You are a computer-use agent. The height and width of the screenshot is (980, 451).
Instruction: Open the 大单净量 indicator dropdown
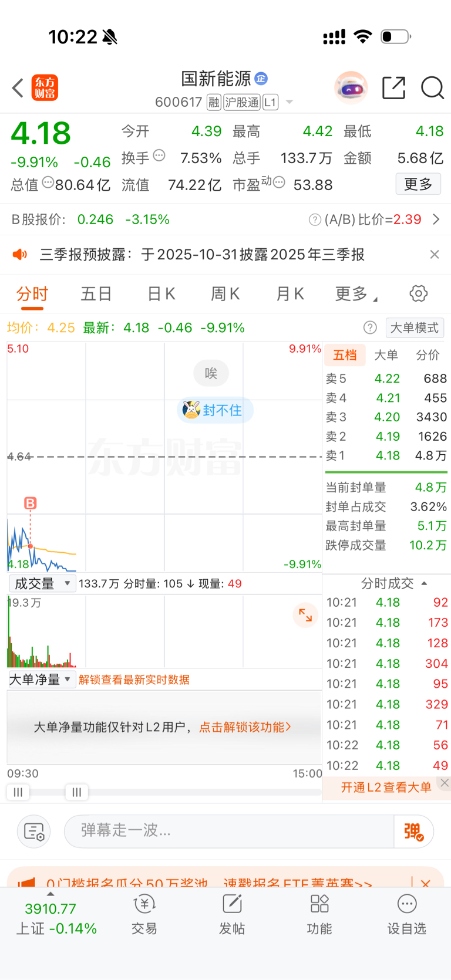(42, 680)
